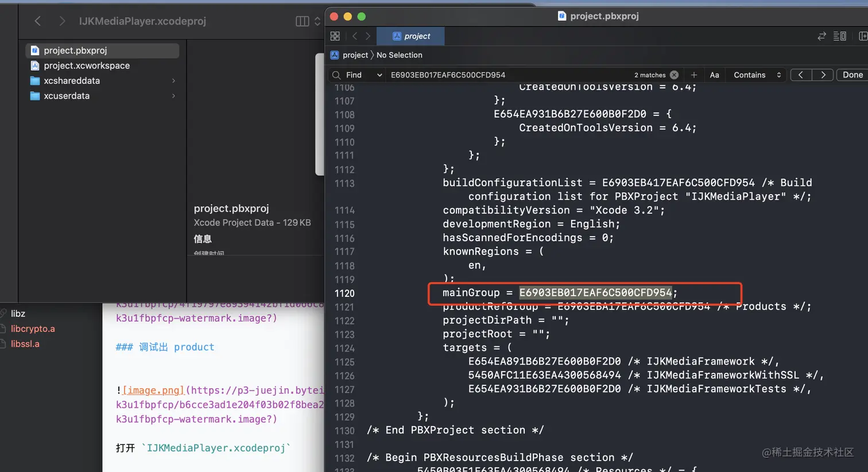868x472 pixels.
Task: Click line number 1120 in the gutter
Action: click(x=344, y=293)
